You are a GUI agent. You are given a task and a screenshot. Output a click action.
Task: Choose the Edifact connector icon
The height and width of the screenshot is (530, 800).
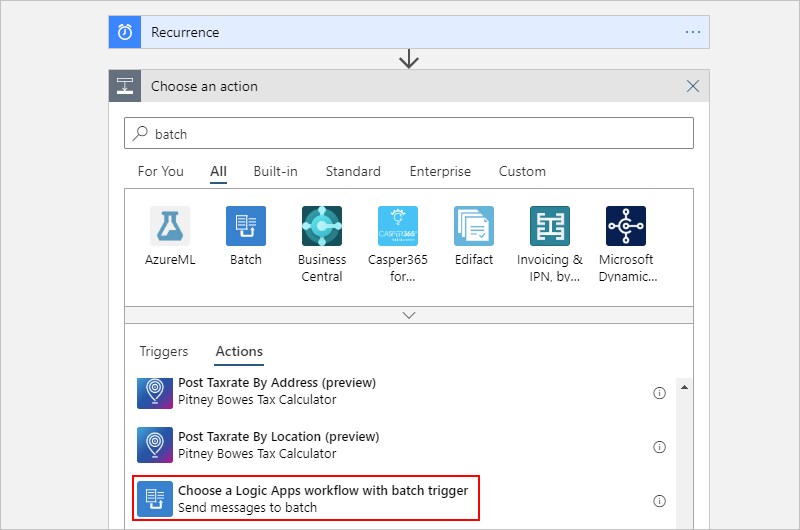pos(474,226)
